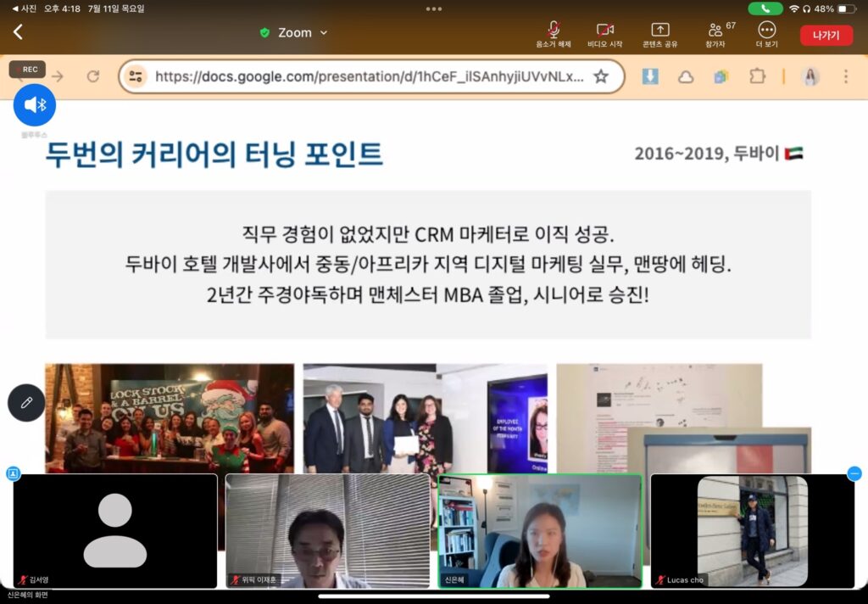Collapse the video strip with minus button
This screenshot has height=604, width=868.
tap(854, 473)
